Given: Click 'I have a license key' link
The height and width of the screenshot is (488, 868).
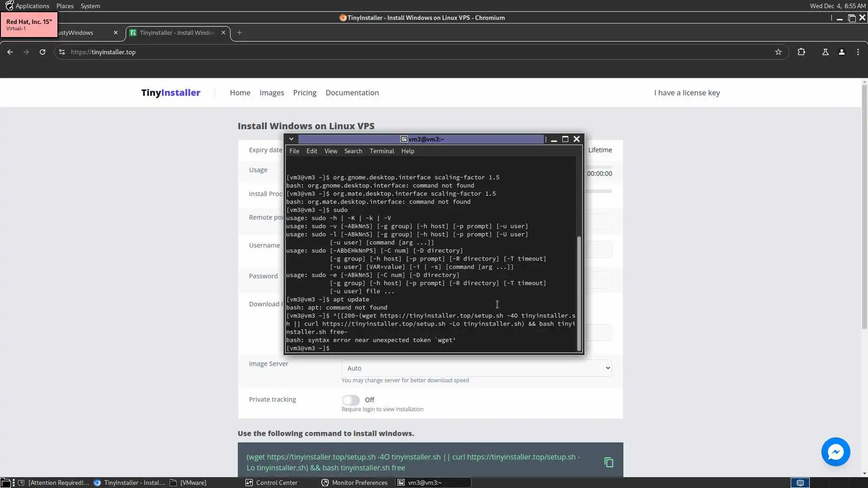Looking at the screenshot, I should [686, 93].
